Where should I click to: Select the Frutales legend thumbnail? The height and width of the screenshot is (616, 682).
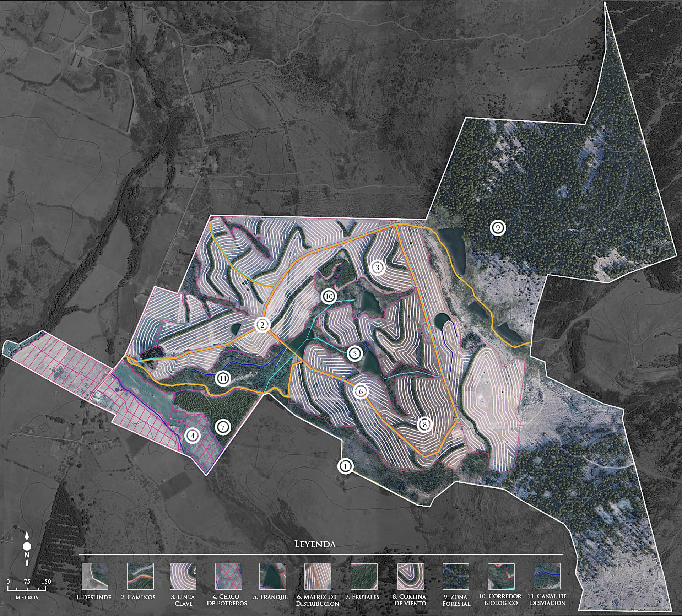(364, 576)
